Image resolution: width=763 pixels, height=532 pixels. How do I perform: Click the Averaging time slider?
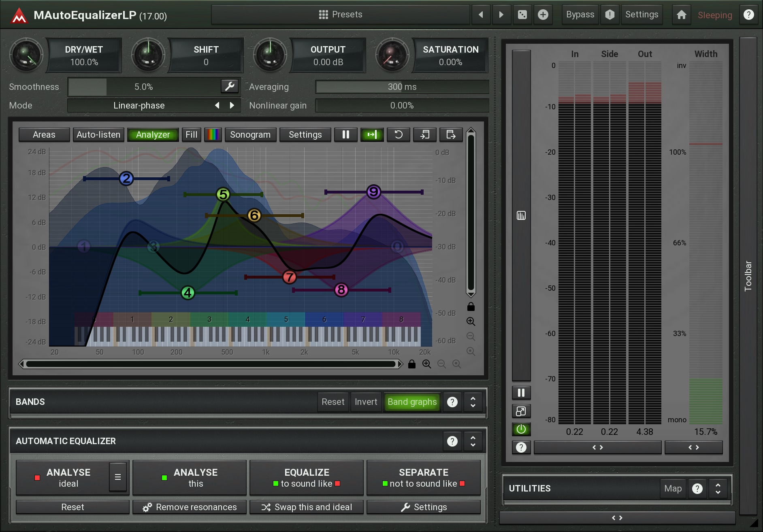pyautogui.click(x=402, y=87)
